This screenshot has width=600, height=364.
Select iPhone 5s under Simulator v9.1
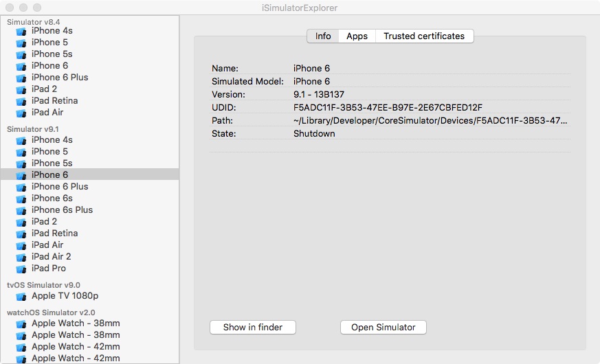coord(52,163)
